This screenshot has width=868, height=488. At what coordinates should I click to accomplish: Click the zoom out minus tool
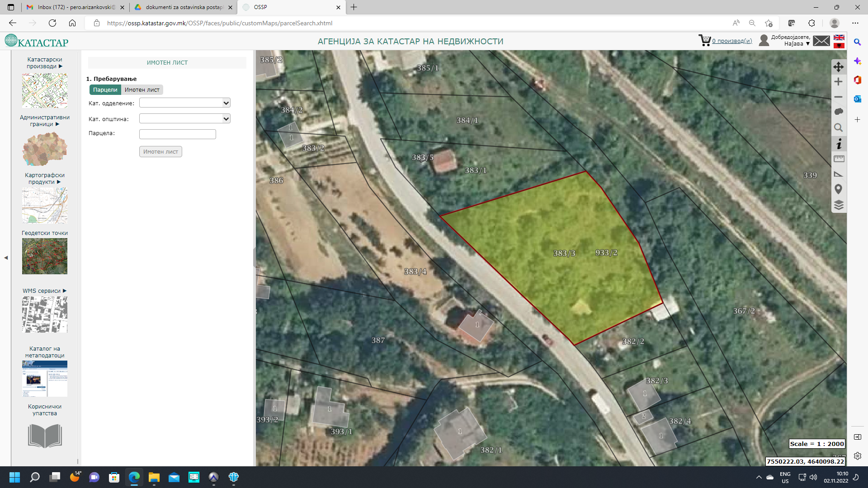point(839,97)
